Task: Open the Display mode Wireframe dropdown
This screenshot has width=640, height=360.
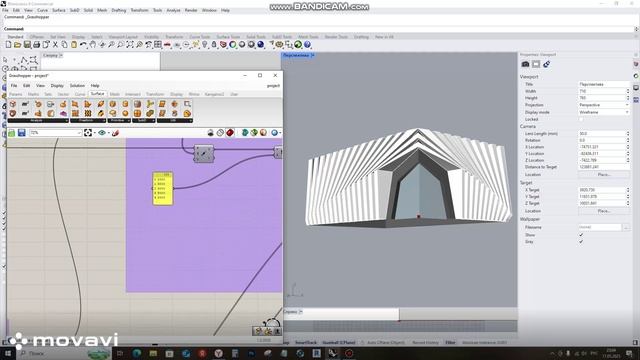Action: [x=604, y=112]
